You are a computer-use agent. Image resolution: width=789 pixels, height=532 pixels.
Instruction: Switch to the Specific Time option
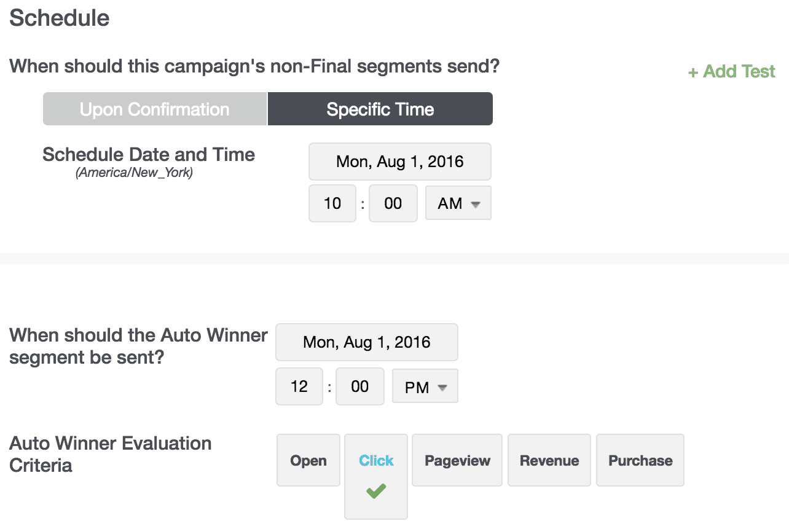point(380,109)
